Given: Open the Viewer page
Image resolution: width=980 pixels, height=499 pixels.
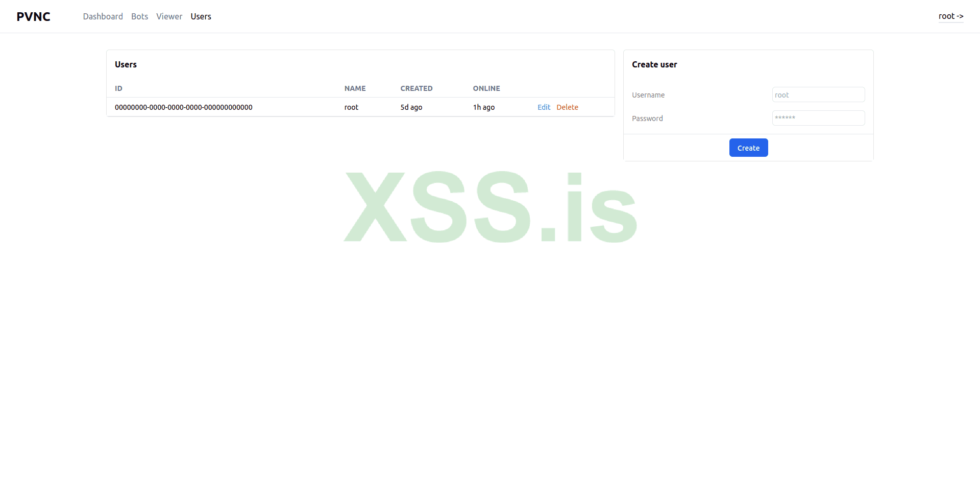Looking at the screenshot, I should 169,16.
